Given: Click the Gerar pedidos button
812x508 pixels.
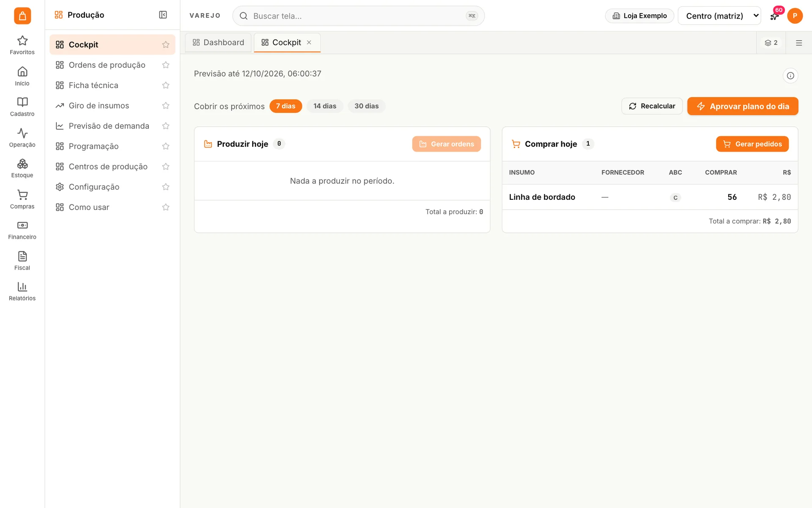Looking at the screenshot, I should (752, 144).
